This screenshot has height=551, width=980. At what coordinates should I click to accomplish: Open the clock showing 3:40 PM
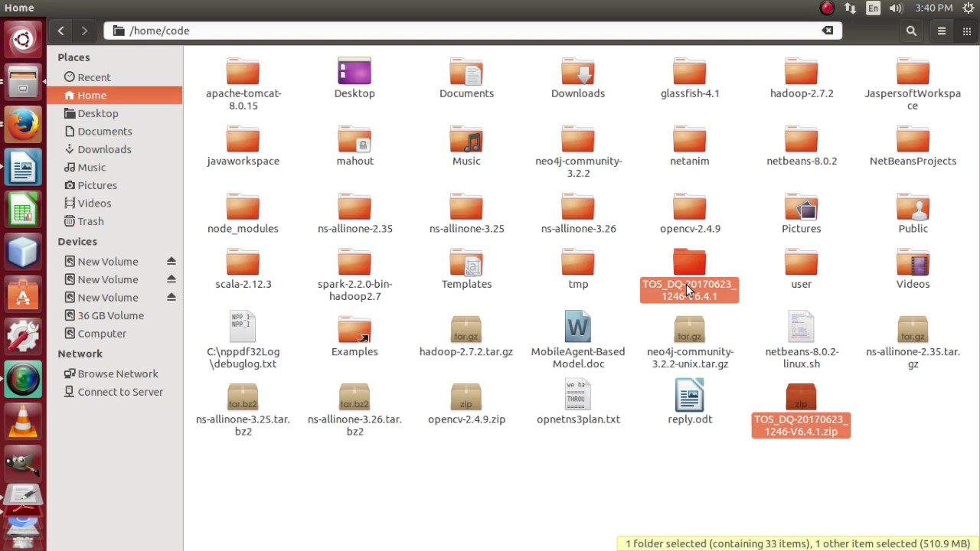click(934, 8)
